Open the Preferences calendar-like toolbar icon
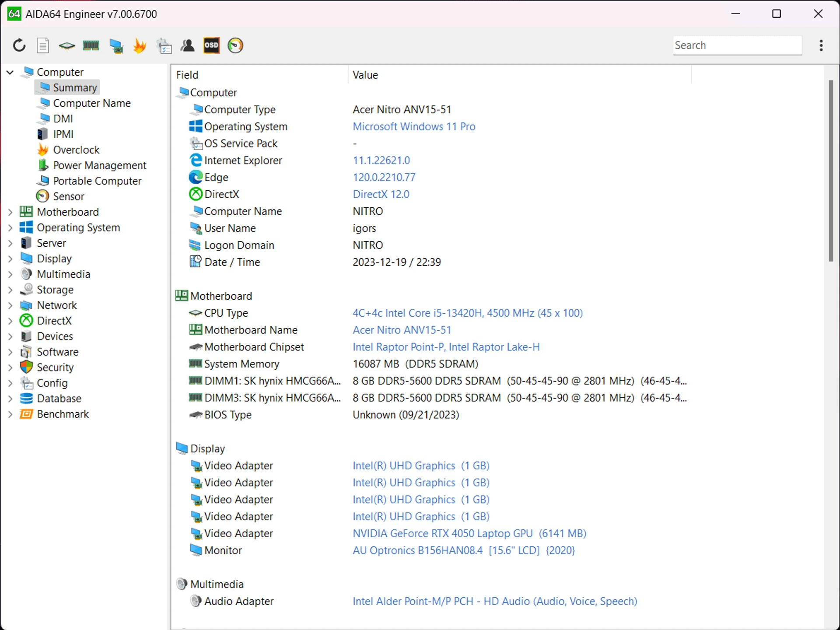The height and width of the screenshot is (630, 840). coord(164,45)
